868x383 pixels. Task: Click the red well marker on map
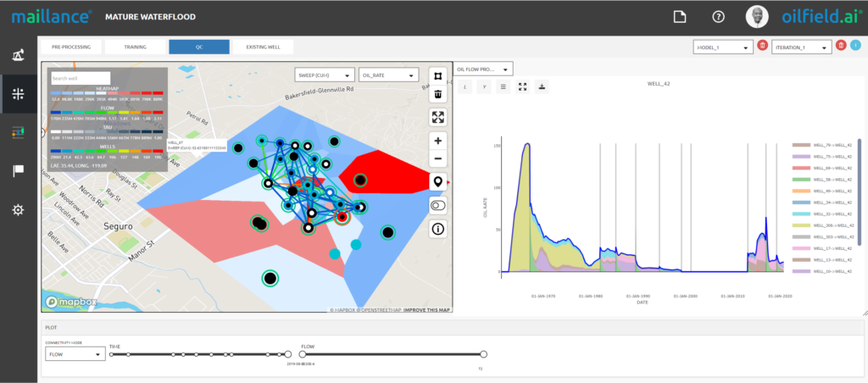click(342, 217)
